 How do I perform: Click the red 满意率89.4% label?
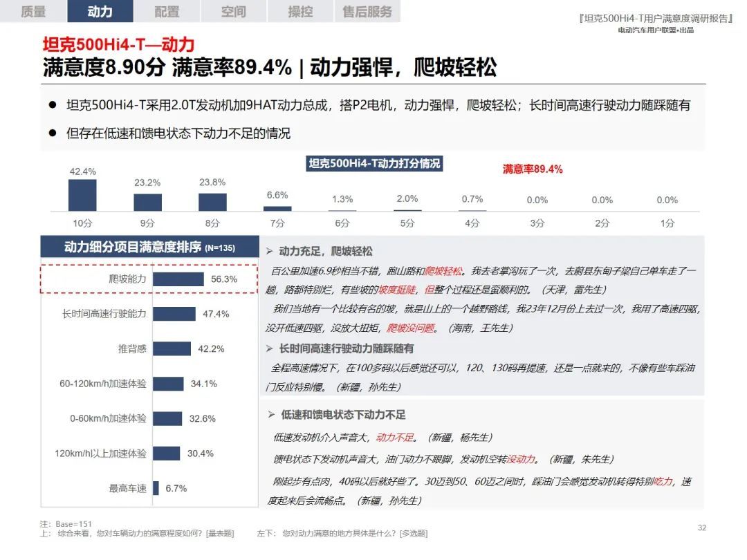pos(533,169)
